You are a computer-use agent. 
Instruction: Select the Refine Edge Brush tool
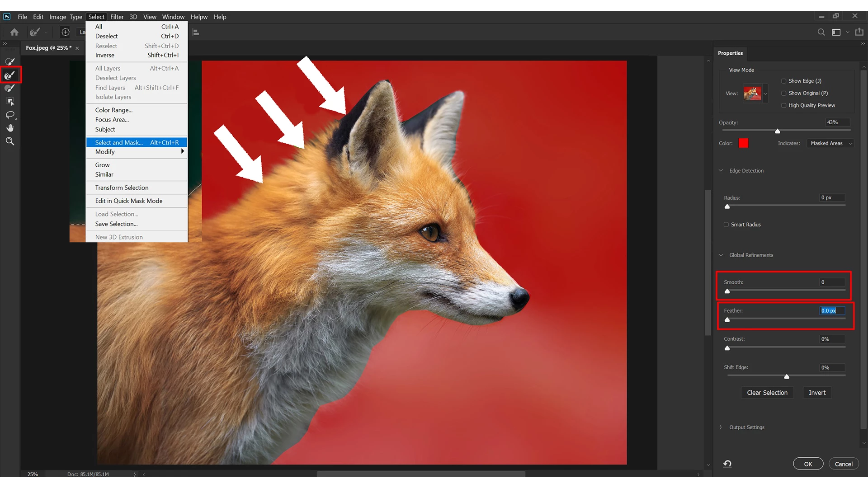coord(10,75)
